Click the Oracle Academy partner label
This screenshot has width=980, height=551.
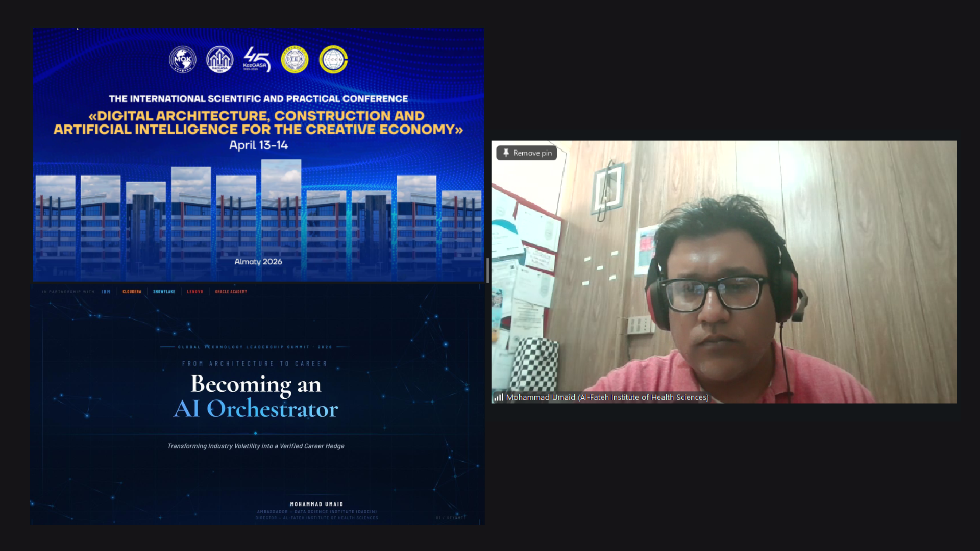point(231,292)
